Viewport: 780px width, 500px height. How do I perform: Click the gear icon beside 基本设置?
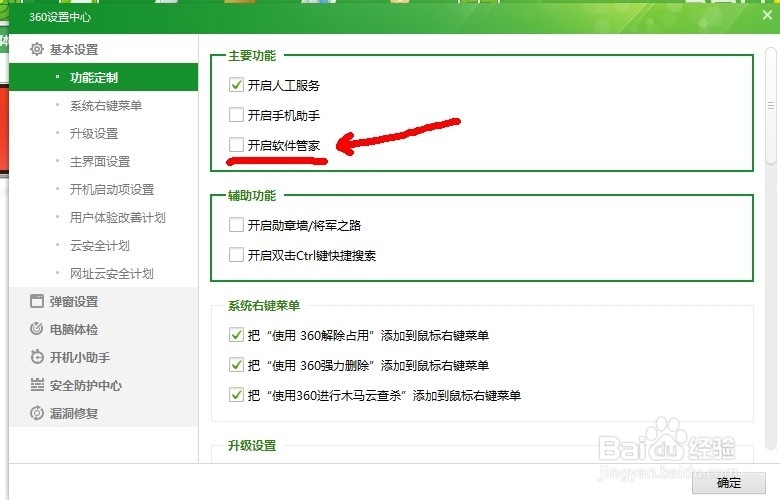coord(37,49)
